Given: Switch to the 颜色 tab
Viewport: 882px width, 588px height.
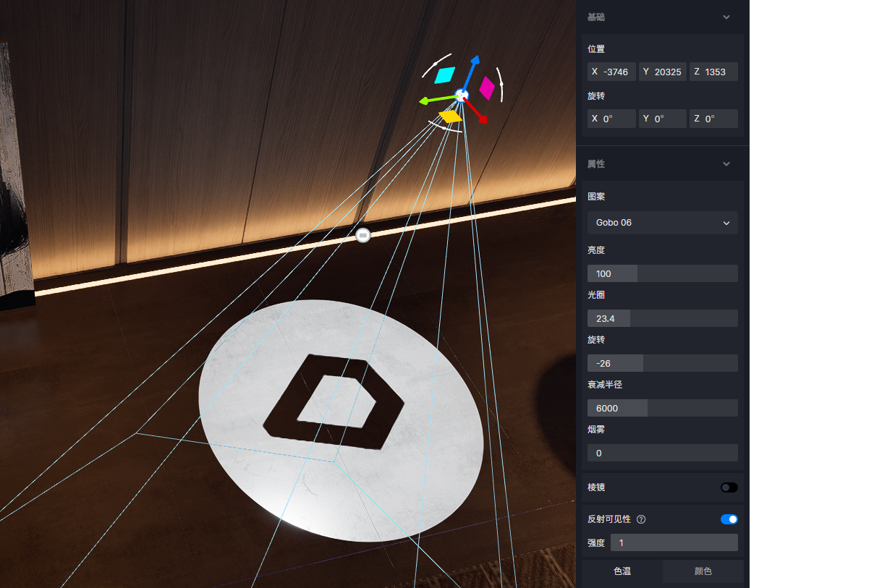Looking at the screenshot, I should point(703,571).
